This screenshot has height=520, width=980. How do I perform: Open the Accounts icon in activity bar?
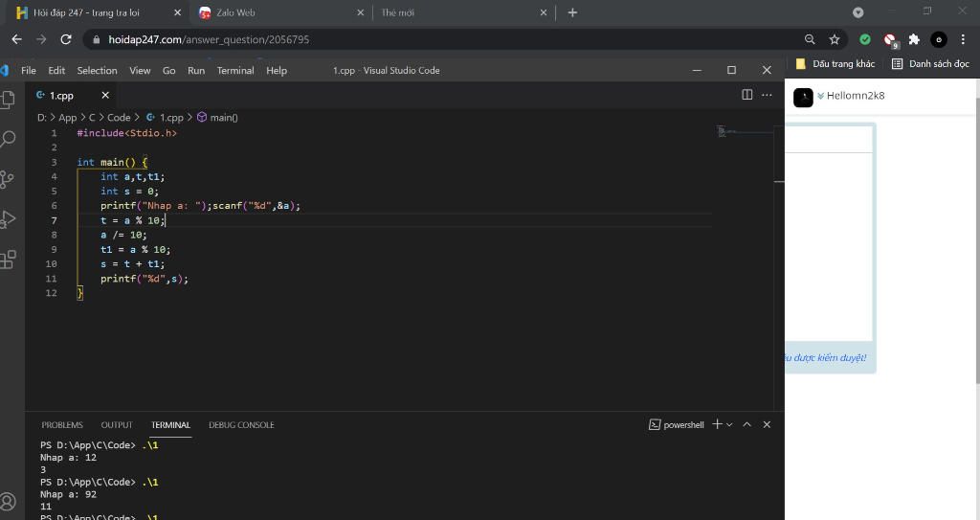pos(8,501)
